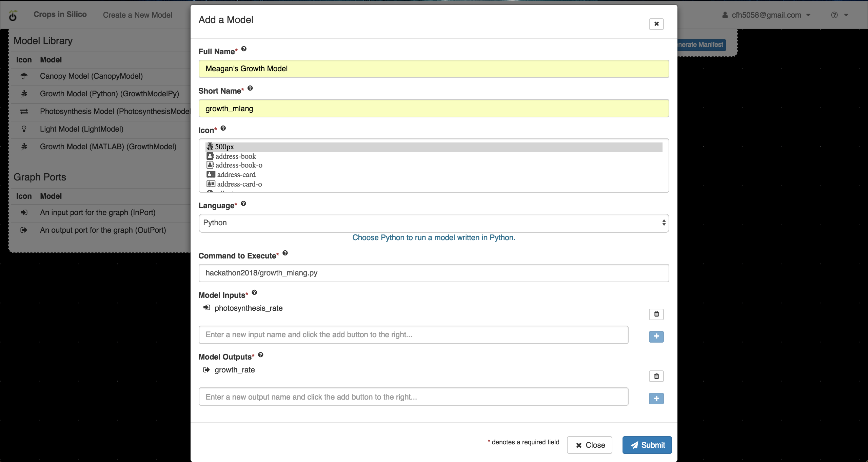Click the Submit button to save
This screenshot has width=868, height=462.
(x=647, y=445)
